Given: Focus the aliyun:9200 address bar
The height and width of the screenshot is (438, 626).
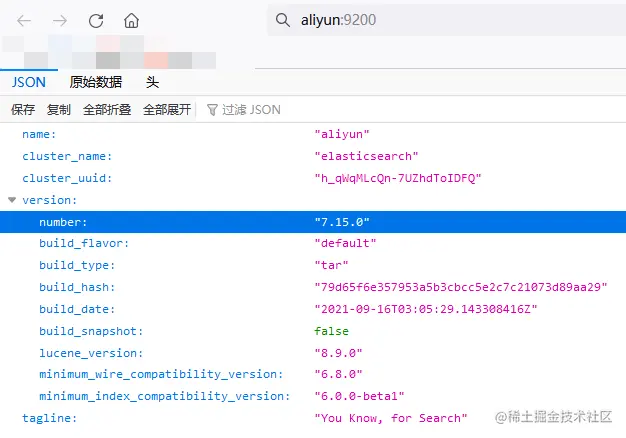Looking at the screenshot, I should [447, 20].
